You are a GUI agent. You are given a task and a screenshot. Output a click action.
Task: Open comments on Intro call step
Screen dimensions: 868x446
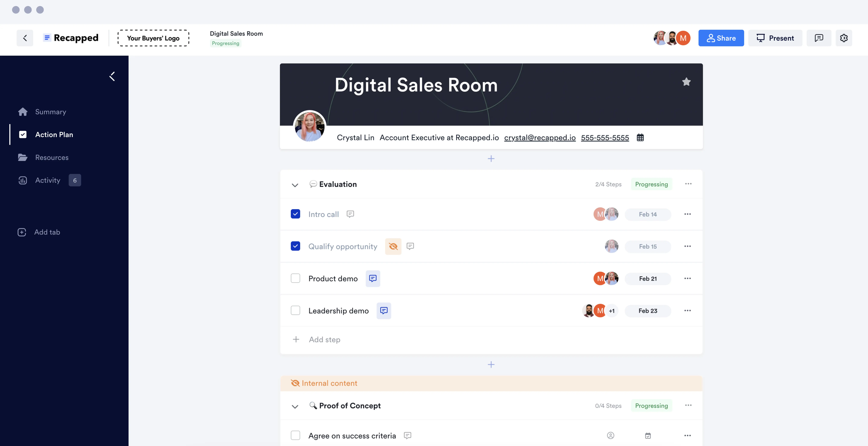point(350,214)
